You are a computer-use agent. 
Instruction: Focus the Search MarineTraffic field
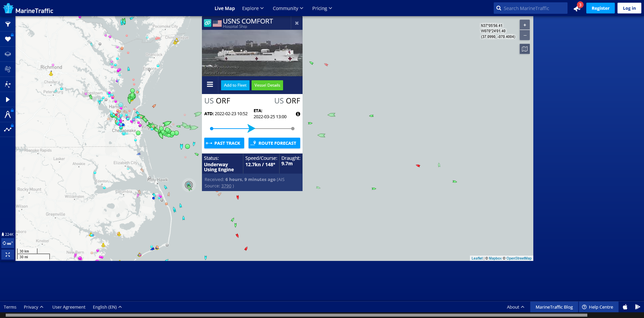(x=531, y=8)
